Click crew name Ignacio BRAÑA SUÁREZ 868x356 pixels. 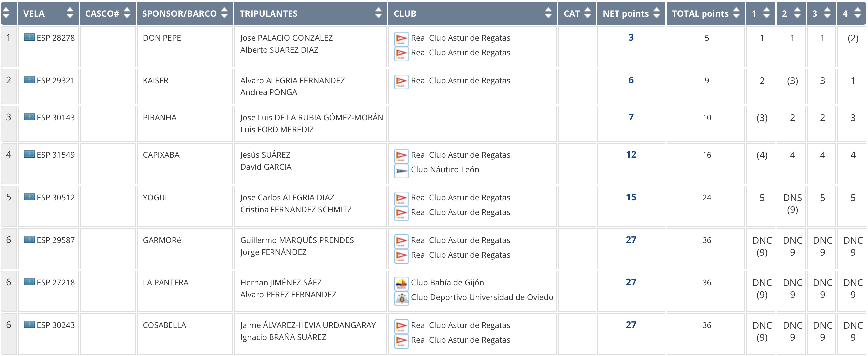[283, 337]
